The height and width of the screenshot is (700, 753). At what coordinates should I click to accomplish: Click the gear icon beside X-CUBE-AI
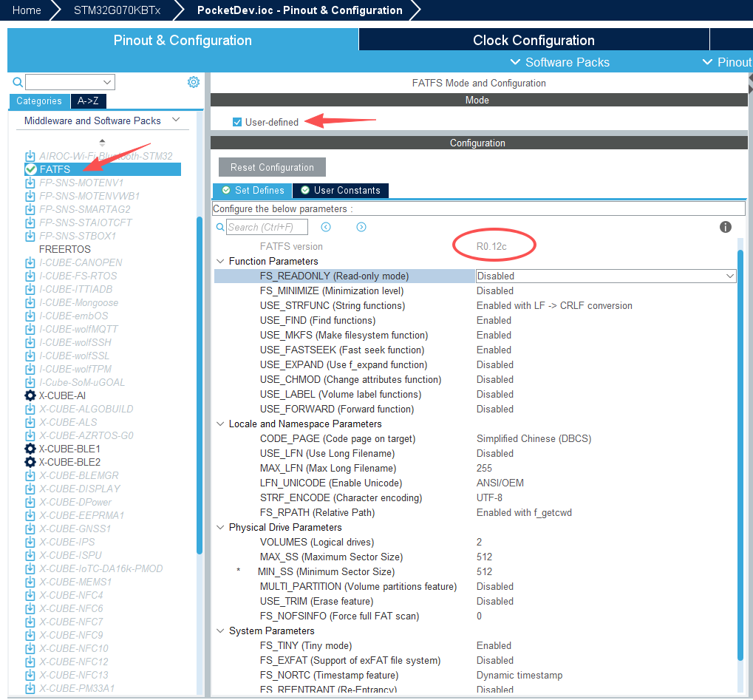click(x=30, y=395)
